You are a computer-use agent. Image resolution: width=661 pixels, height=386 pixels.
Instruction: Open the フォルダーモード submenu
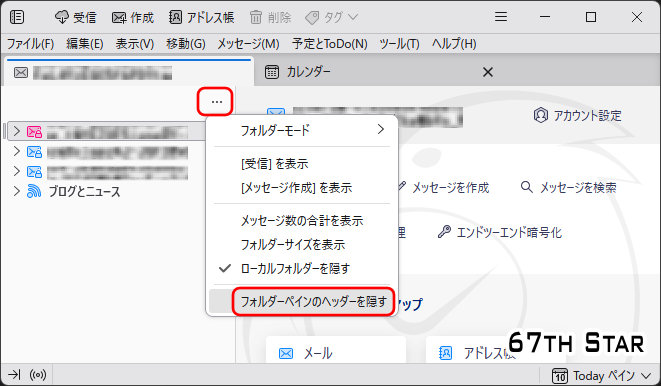pos(302,130)
